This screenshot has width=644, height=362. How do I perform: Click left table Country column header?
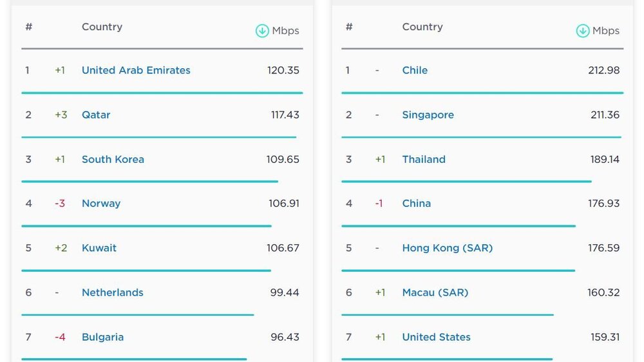coord(102,27)
